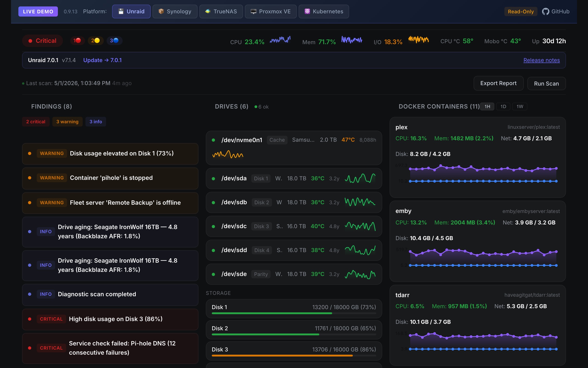The height and width of the screenshot is (368, 588).
Task: Select 1W docker chart range
Action: (520, 106)
